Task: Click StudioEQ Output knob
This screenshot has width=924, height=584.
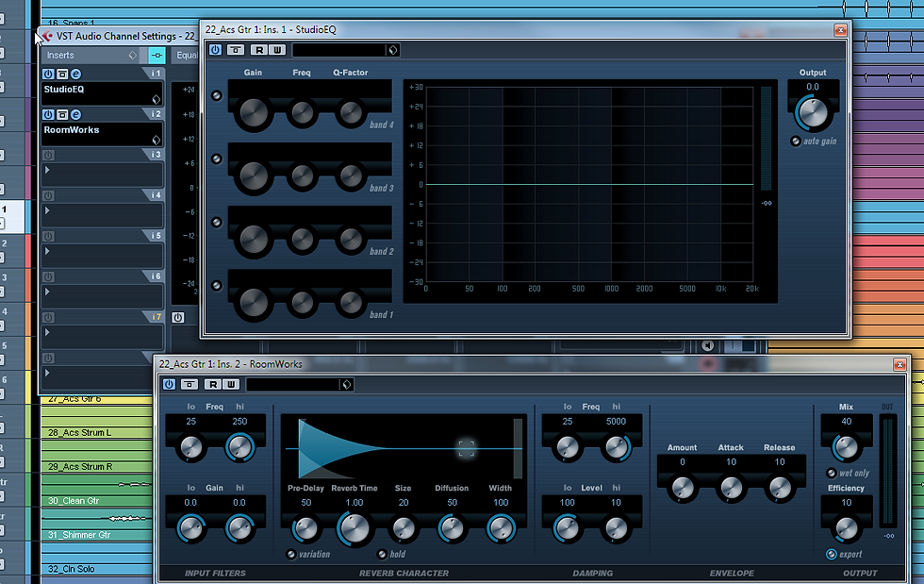Action: 813,113
